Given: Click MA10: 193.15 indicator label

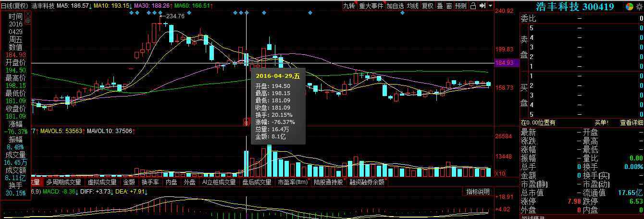Looking at the screenshot, I should (114, 6).
